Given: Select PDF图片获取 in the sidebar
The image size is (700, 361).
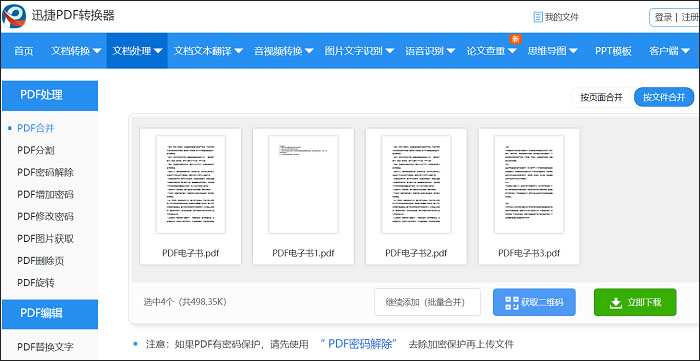Looking at the screenshot, I should tap(46, 239).
